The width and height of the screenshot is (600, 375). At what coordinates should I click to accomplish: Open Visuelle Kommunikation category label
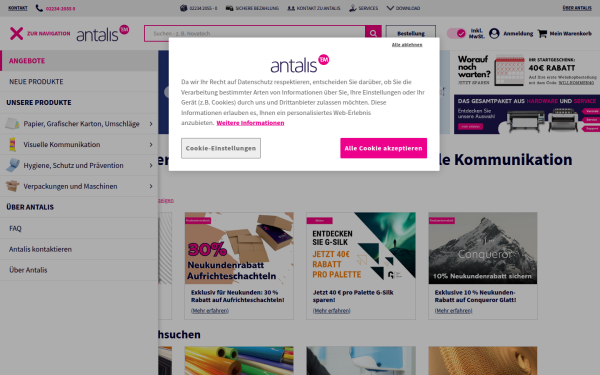point(62,145)
